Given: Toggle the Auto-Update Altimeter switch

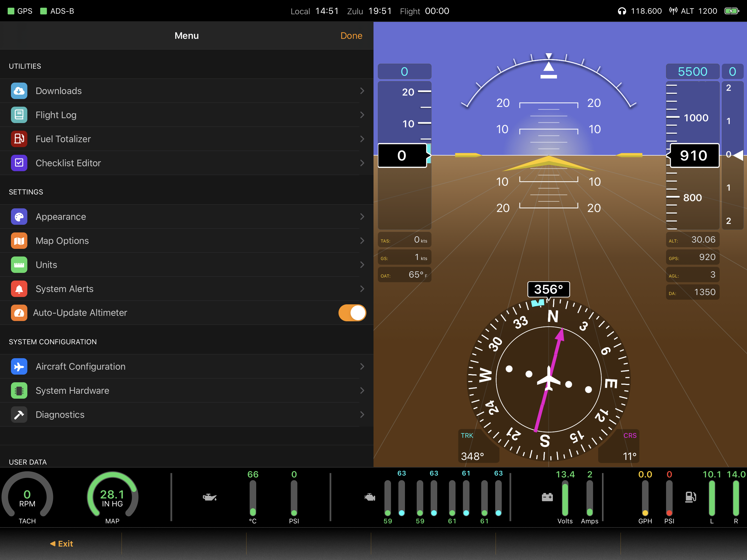Looking at the screenshot, I should (x=352, y=313).
